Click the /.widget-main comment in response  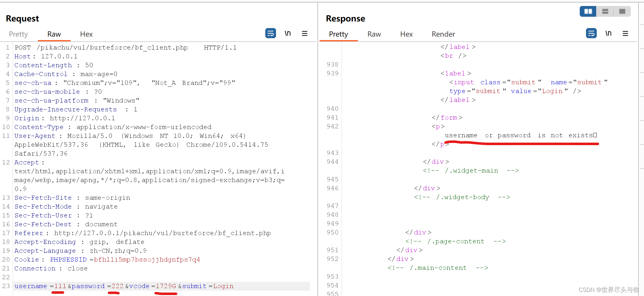[471, 171]
